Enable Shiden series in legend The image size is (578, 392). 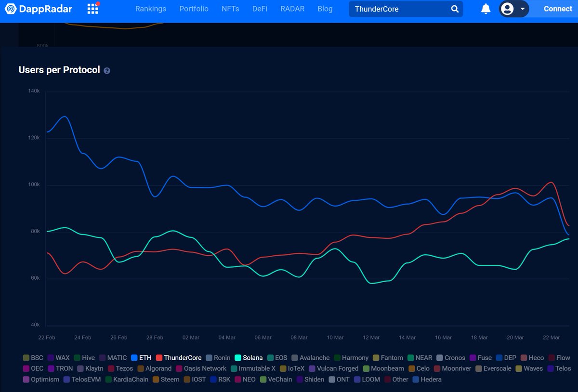point(311,379)
